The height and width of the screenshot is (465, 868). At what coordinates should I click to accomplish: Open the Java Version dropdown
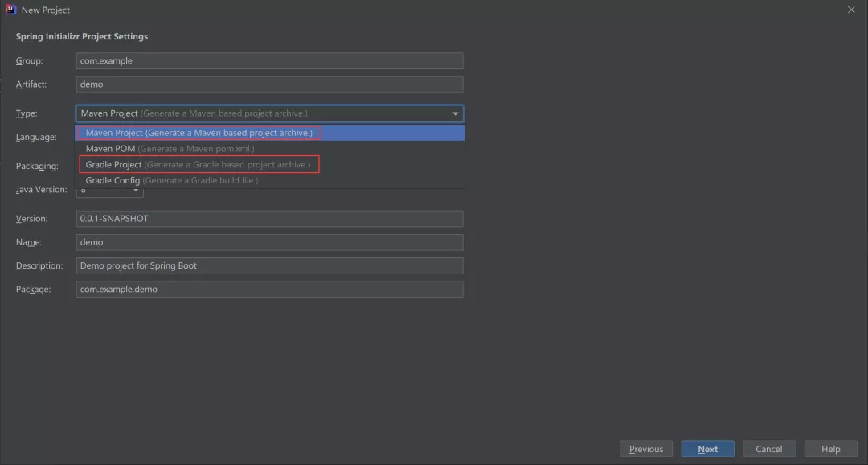[x=109, y=191]
